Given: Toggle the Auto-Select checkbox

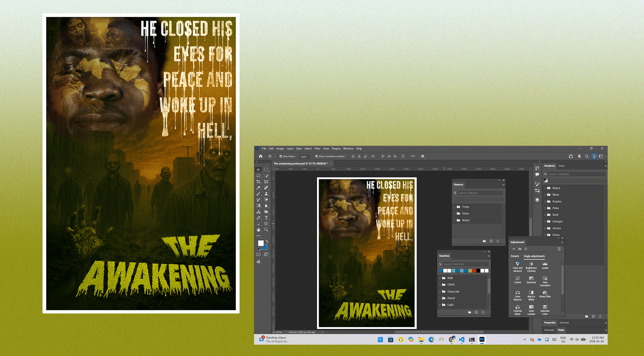Looking at the screenshot, I should (x=281, y=156).
